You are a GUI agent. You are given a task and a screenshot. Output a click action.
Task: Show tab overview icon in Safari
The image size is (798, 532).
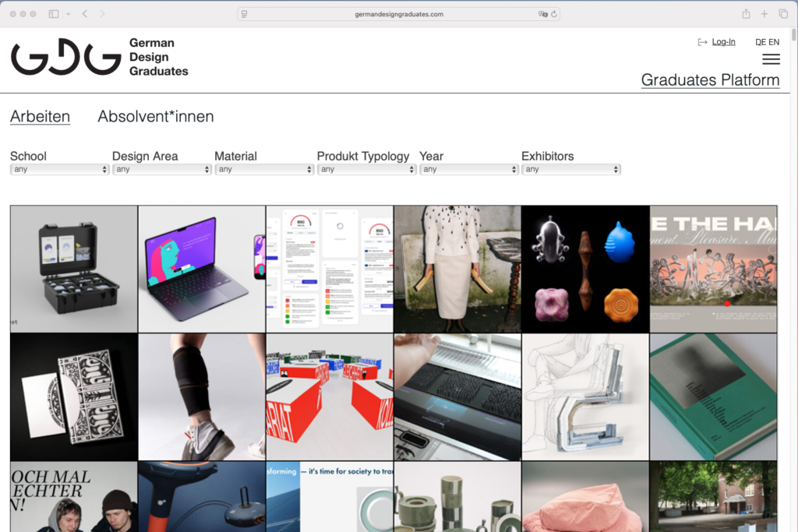[783, 14]
